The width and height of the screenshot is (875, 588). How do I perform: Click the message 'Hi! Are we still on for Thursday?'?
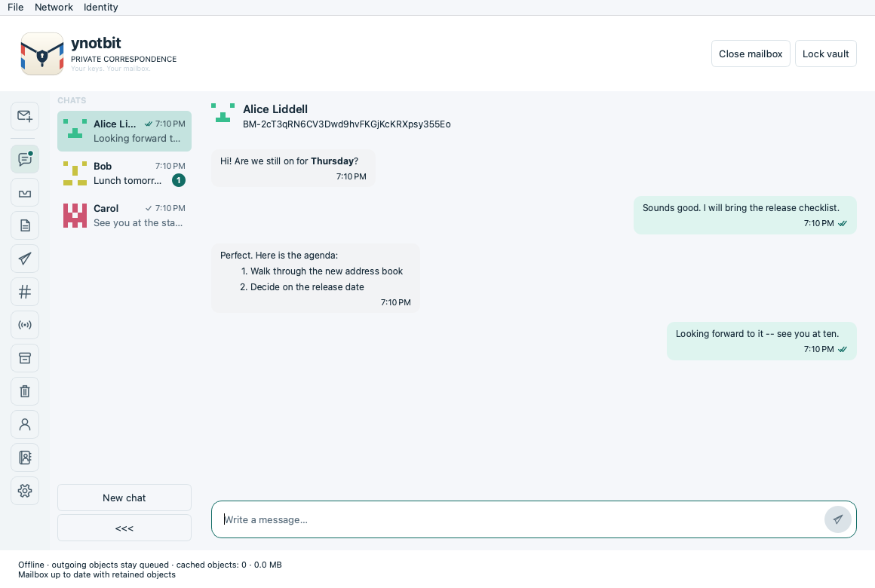point(293,168)
